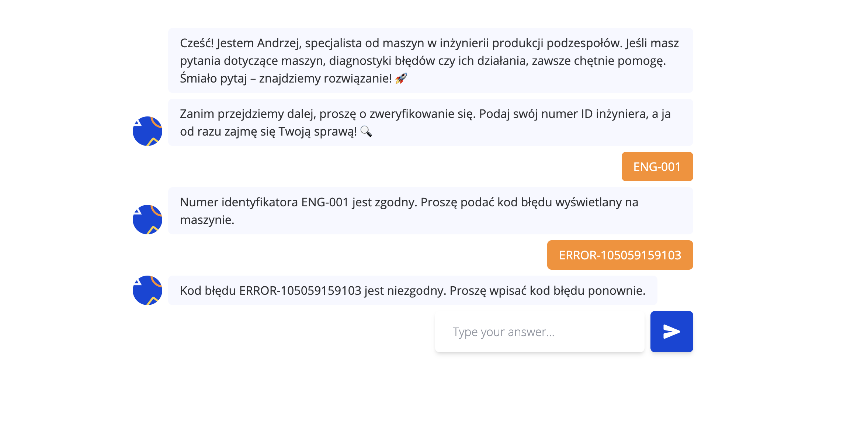
Task: Select the verification request message bubble
Action: tap(430, 122)
